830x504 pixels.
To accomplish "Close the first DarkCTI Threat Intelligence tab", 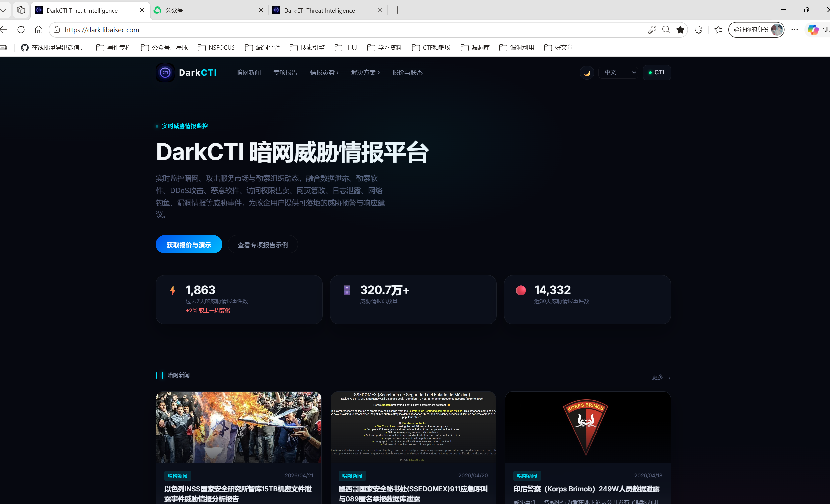I will (x=142, y=10).
